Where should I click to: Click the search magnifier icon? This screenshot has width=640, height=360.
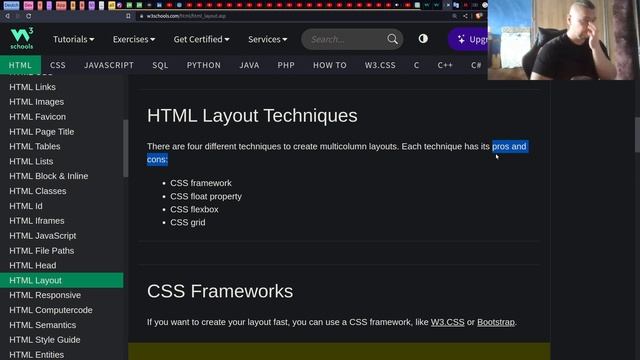(x=392, y=39)
